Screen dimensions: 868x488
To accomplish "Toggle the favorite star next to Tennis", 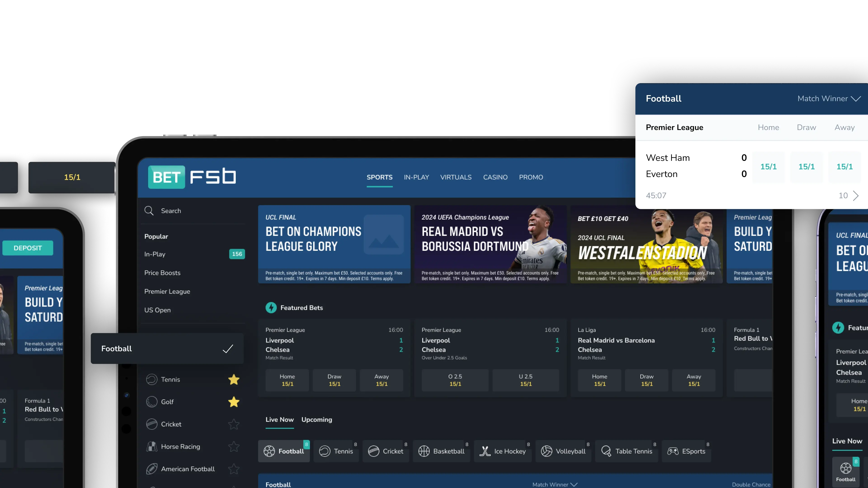I will coord(234,379).
